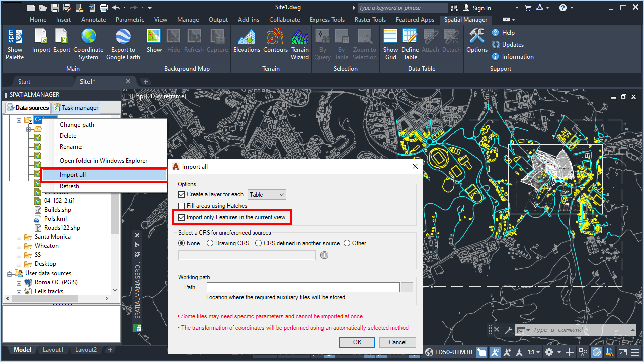Select the Drawing CRS radio button
644x362 pixels.
tap(210, 243)
